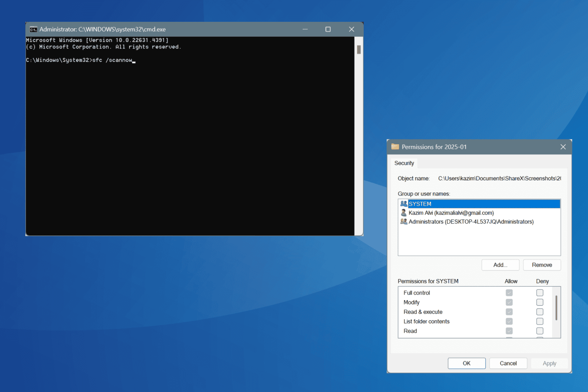
Task: Click the SYSTEM group icon
Action: coord(403,204)
